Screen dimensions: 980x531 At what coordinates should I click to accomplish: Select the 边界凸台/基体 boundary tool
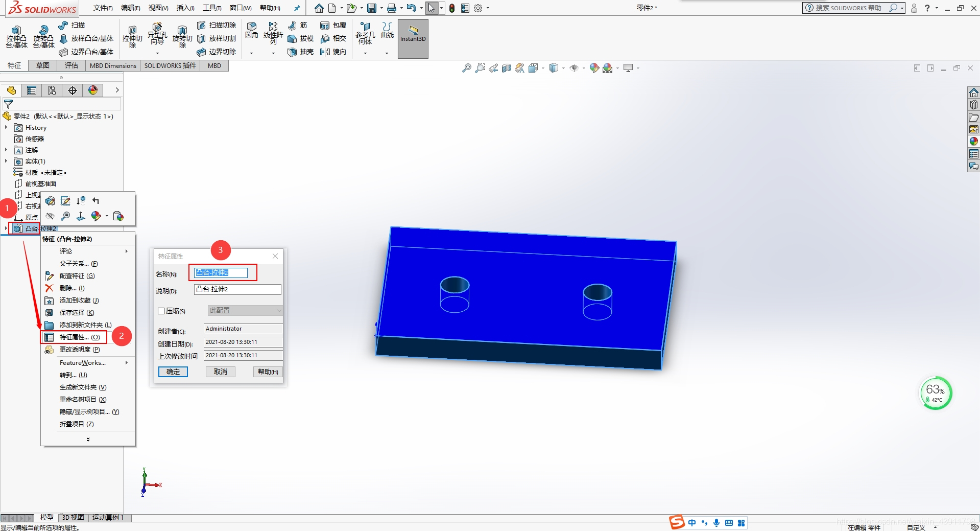tap(86, 52)
